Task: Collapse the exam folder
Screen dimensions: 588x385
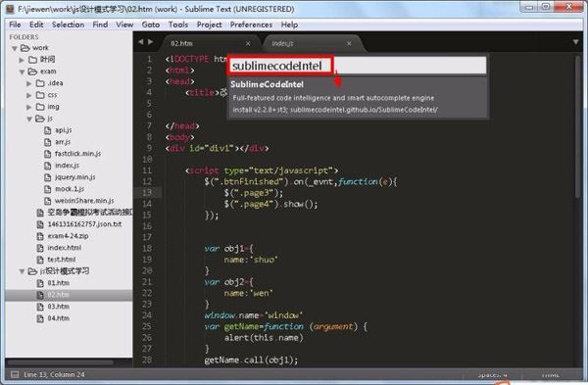Action: (22, 72)
